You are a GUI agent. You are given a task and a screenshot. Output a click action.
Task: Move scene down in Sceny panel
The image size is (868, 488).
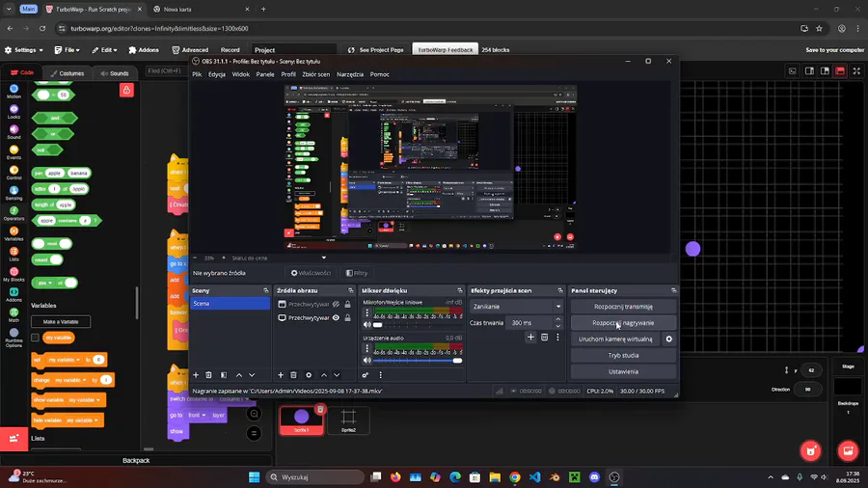pos(252,375)
